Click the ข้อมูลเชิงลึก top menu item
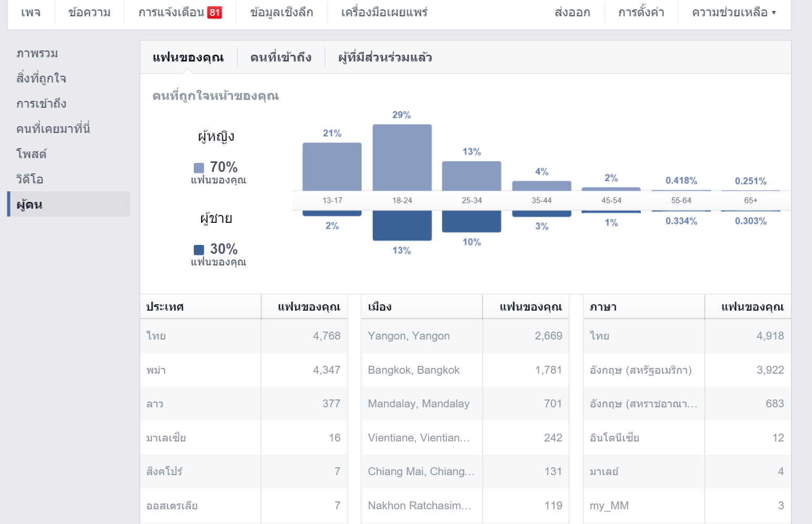The image size is (812, 524). click(x=282, y=12)
